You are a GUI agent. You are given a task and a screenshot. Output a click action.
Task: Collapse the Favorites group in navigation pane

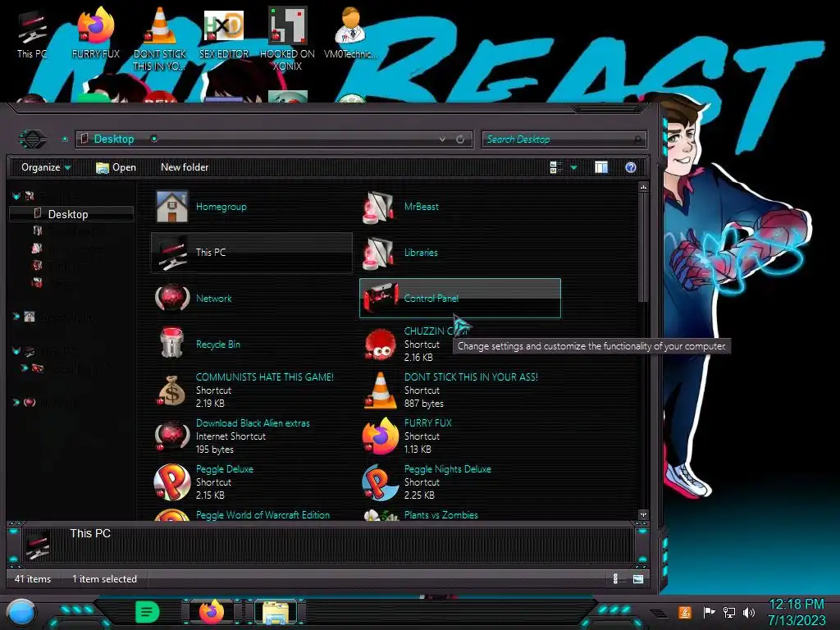[16, 196]
